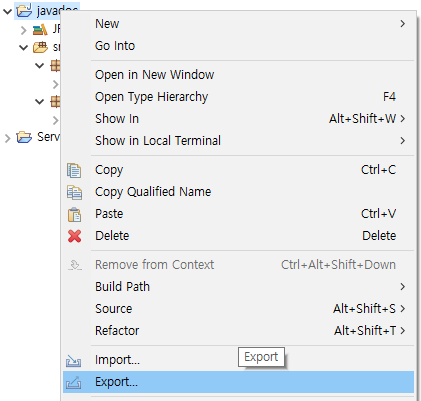421x401 pixels.
Task: Click the Copy Qualified Name icon
Action: pyautogui.click(x=74, y=192)
